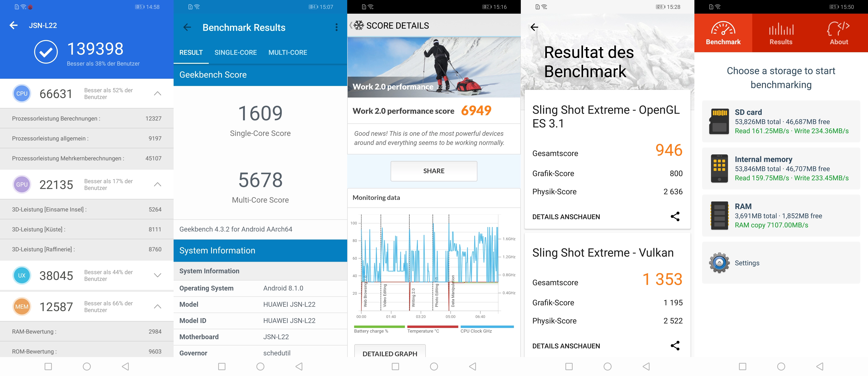Open DETAILS ANSCHAUEN for OpenGL ES 3.1
868x376 pixels.
pyautogui.click(x=566, y=217)
